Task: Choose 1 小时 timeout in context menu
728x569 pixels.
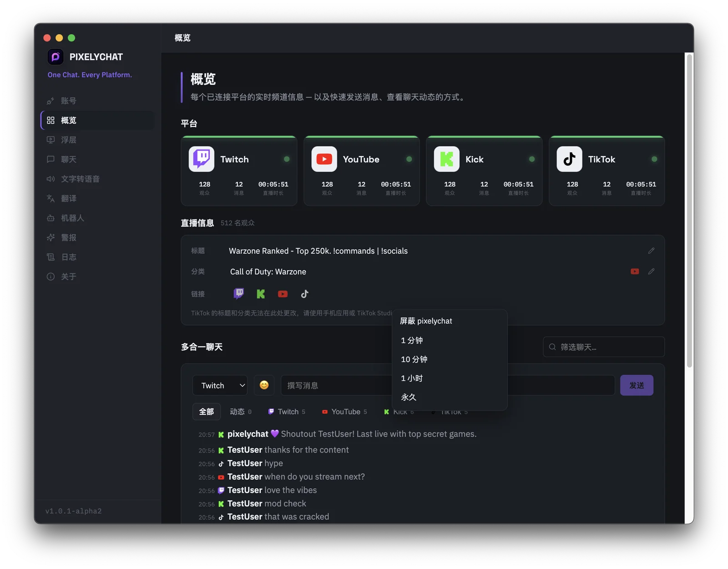Action: click(450, 378)
